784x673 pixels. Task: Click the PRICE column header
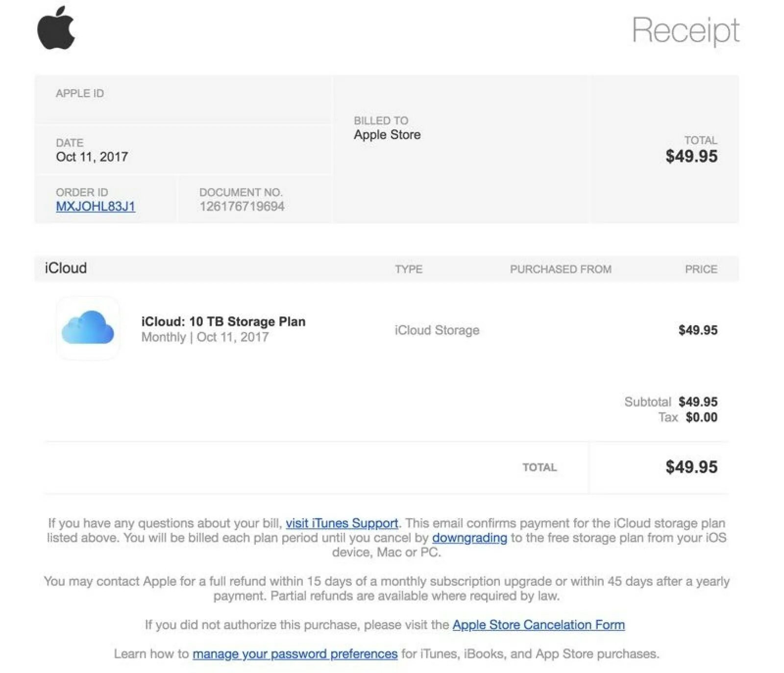[x=701, y=269]
